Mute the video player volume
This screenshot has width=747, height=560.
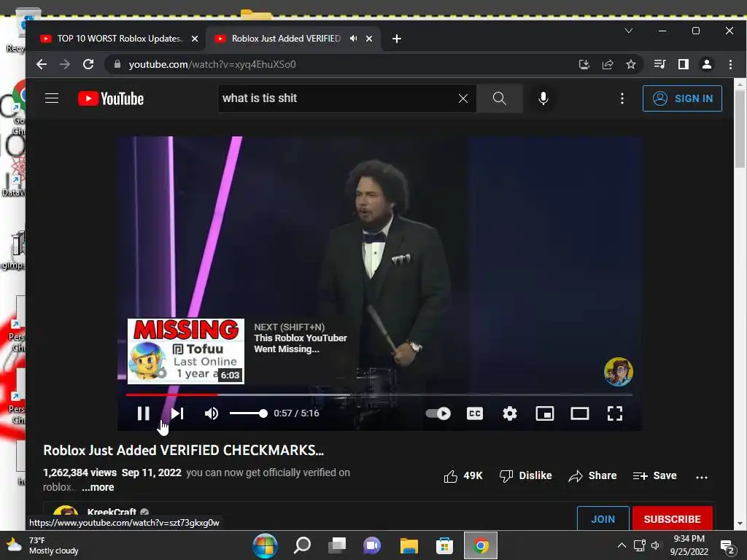(x=212, y=413)
